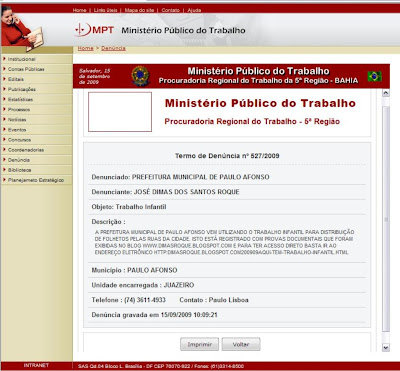This screenshot has width=400, height=371.
Task: Click the Voltar button
Action: pyautogui.click(x=241, y=344)
